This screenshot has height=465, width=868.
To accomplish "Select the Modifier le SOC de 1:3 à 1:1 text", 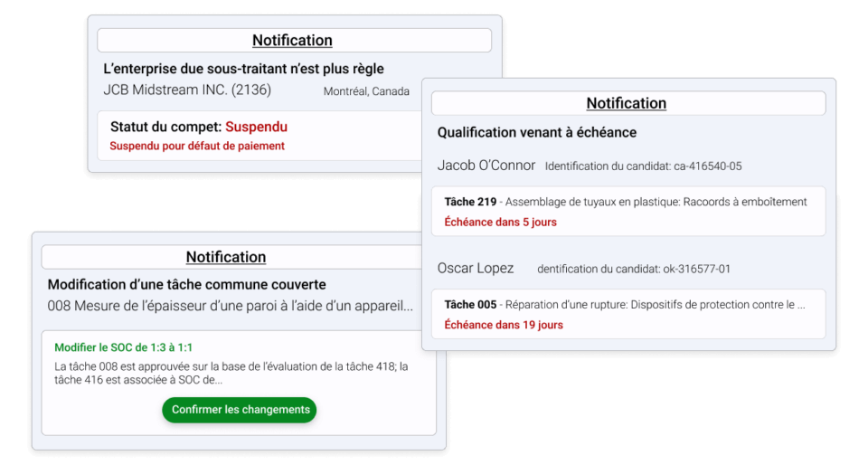I will click(x=124, y=347).
